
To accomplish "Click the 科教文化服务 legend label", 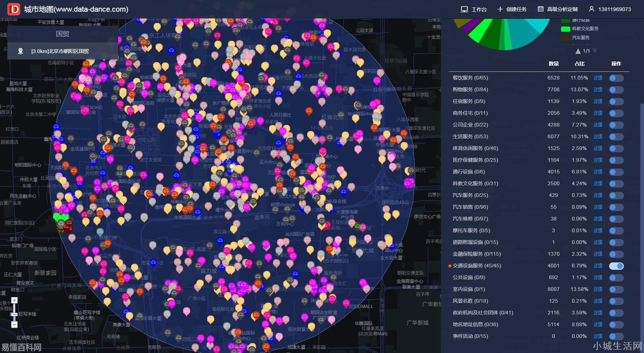I will point(585,29).
